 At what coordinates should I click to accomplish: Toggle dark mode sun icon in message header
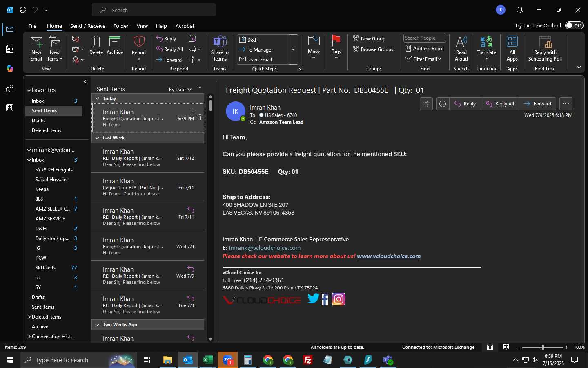tap(426, 104)
